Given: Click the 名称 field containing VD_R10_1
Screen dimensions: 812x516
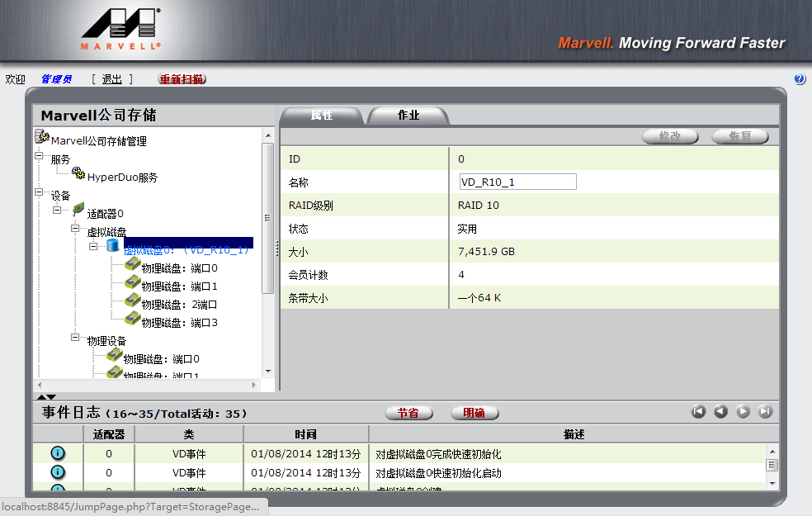Looking at the screenshot, I should pyautogui.click(x=518, y=182).
